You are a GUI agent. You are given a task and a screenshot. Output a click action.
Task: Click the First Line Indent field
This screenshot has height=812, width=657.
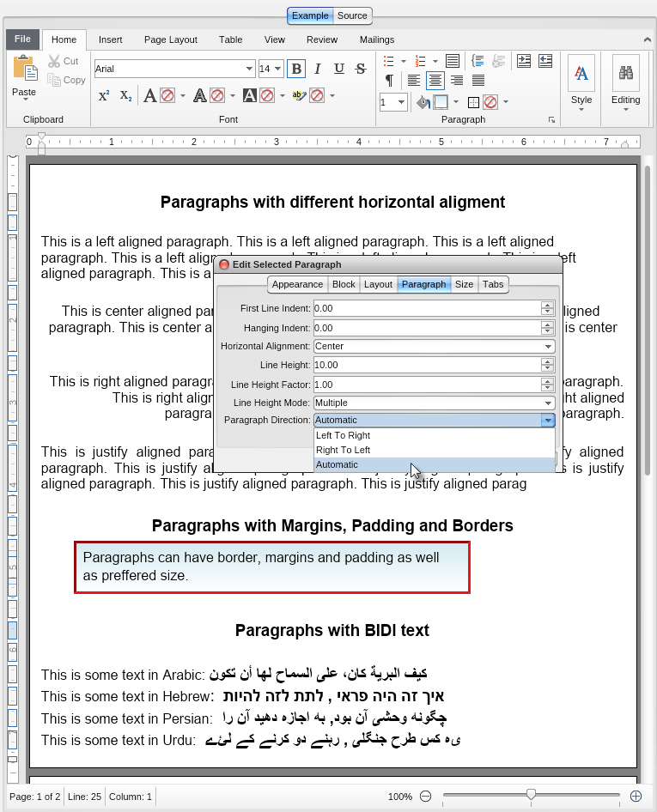click(x=427, y=308)
